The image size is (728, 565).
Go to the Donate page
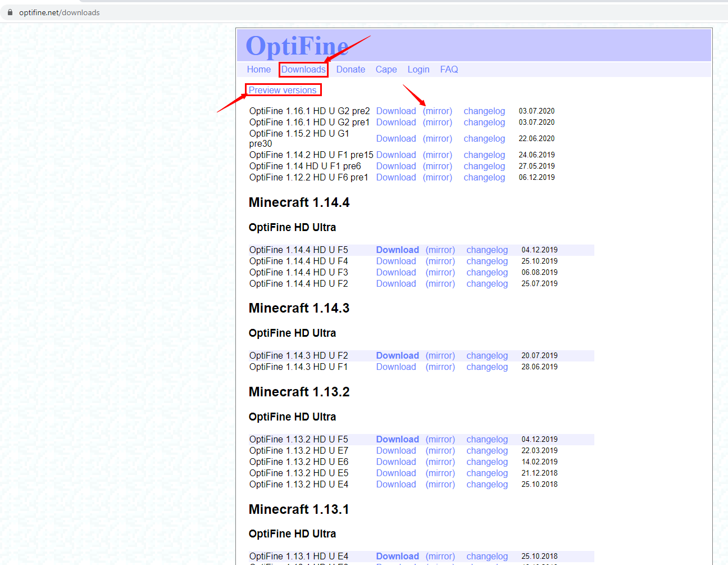coord(351,69)
